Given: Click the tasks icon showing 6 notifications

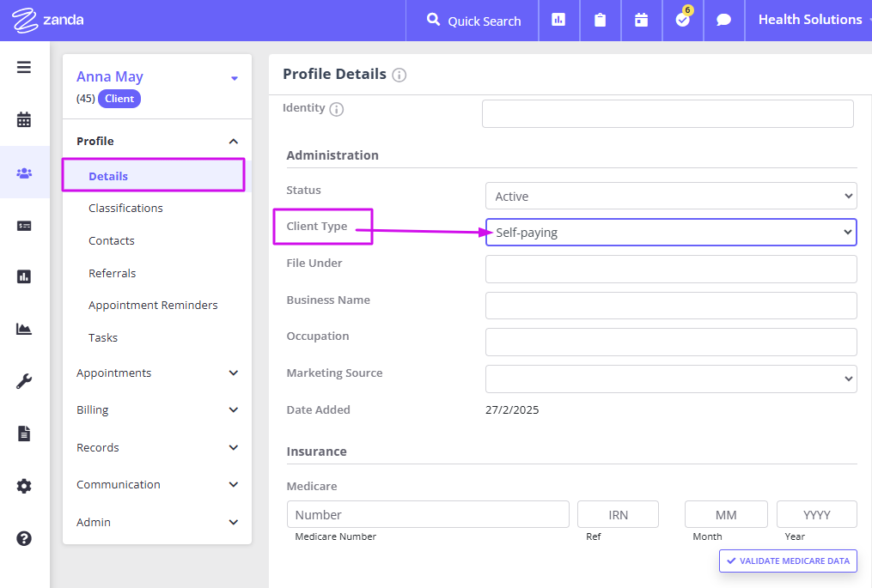Looking at the screenshot, I should 682,19.
